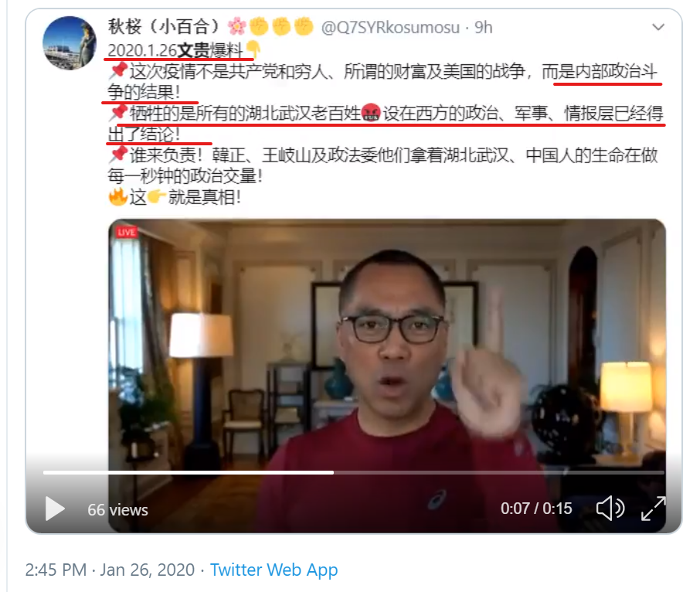Click the 9h tweet timestamp
The height and width of the screenshot is (592, 700).
coord(483,28)
